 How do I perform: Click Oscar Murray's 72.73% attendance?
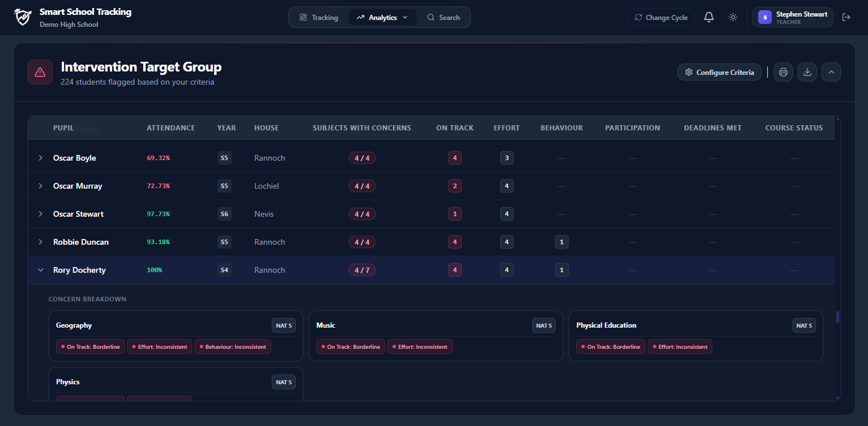(x=158, y=186)
